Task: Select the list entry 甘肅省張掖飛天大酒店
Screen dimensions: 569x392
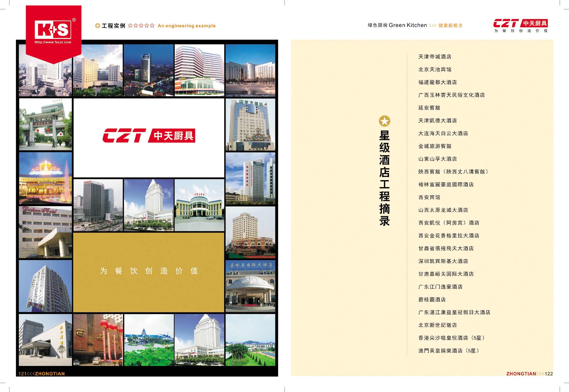Action: (x=446, y=248)
